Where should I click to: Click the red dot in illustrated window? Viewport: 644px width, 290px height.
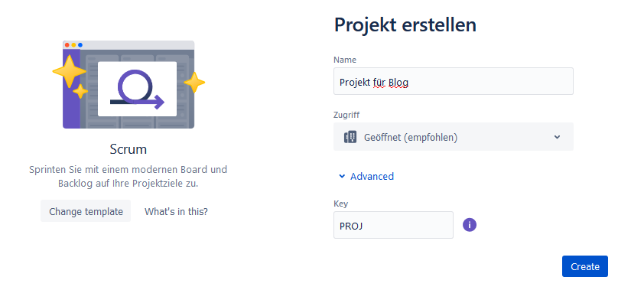coord(67,45)
